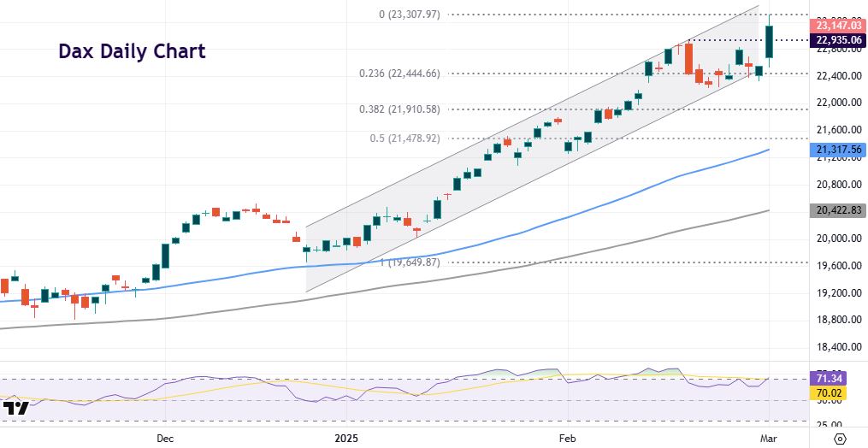868x448 pixels.
Task: Click the Feb label on time axis
Action: (x=568, y=438)
